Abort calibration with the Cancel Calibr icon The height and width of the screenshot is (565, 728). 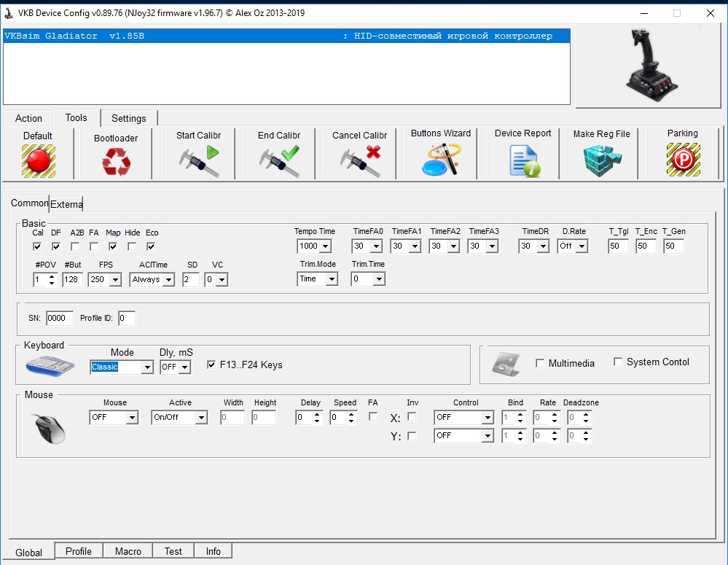click(x=360, y=161)
